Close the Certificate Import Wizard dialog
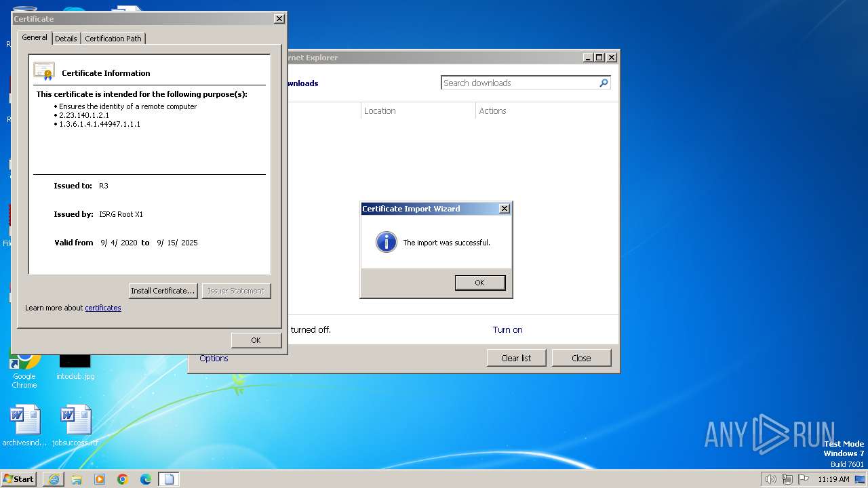This screenshot has width=868, height=488. click(x=504, y=209)
